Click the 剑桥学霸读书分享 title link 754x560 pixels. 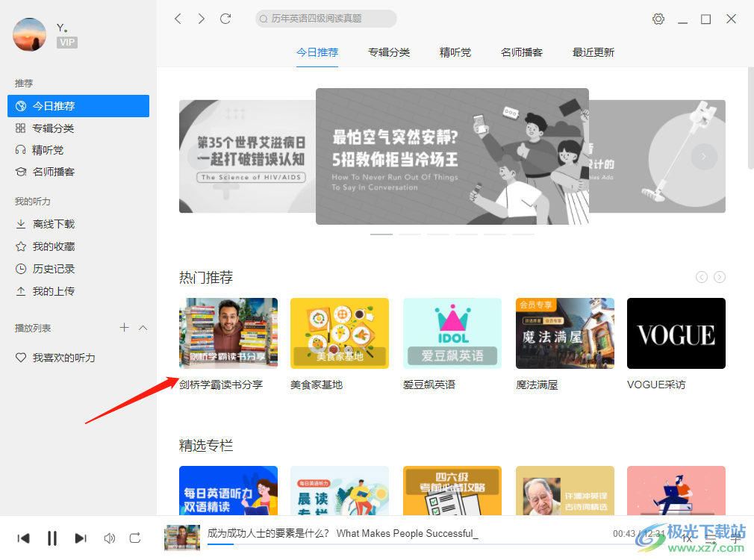point(221,385)
